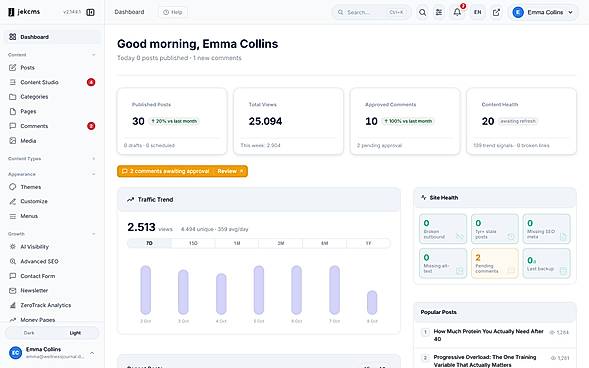Viewport: 589px width, 368px height.
Task: Click the Traffic Trend chart icon
Action: (x=130, y=199)
